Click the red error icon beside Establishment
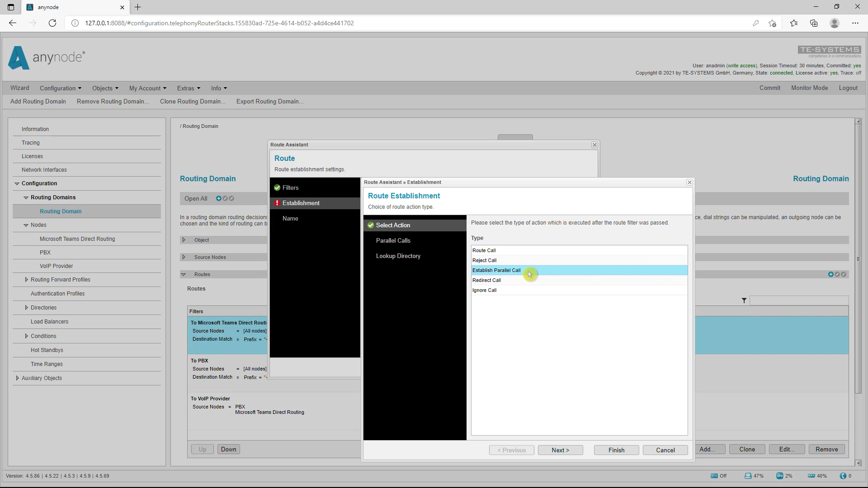This screenshot has width=868, height=488. point(277,203)
